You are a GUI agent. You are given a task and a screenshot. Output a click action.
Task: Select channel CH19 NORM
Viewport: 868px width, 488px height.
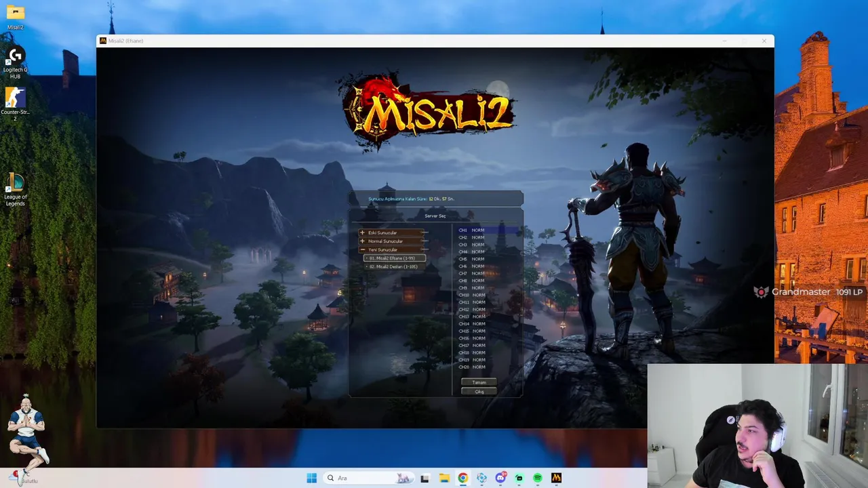(x=487, y=360)
